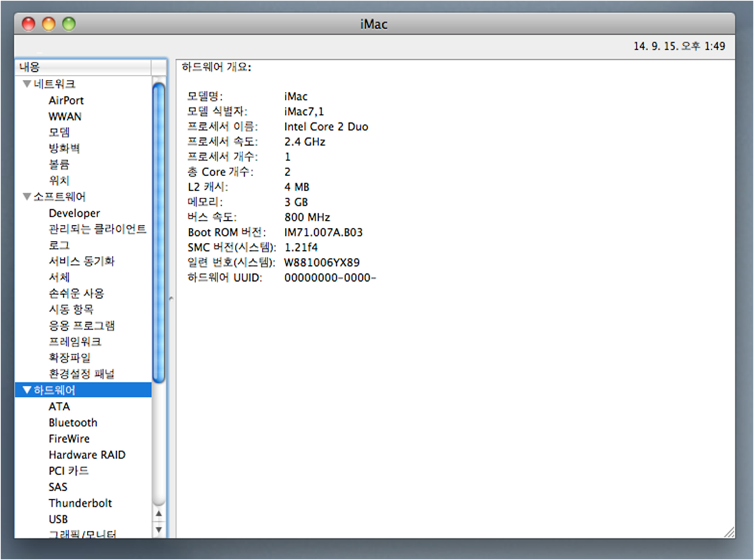754x560 pixels.
Task: Select ATA under hardware
Action: [x=59, y=406]
